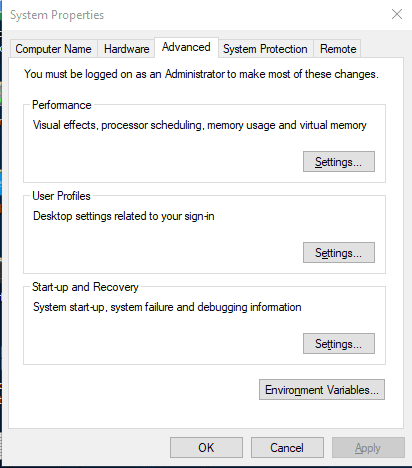
Task: Confirm with the OK button
Action: coord(206,448)
